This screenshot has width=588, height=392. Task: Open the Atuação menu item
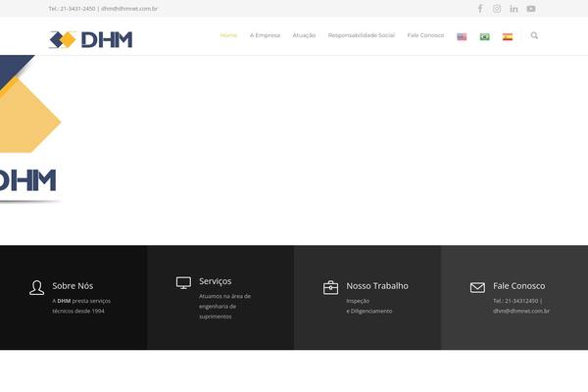pos(304,35)
